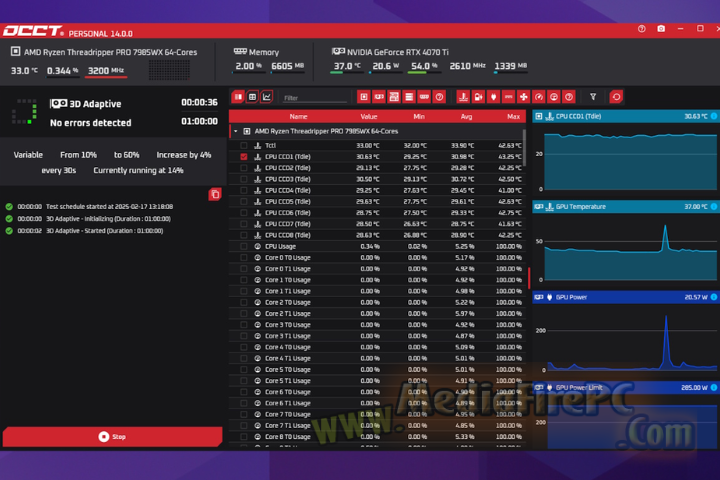Toggle the memory sensors filter icon
The height and width of the screenshot is (480, 720).
424,97
